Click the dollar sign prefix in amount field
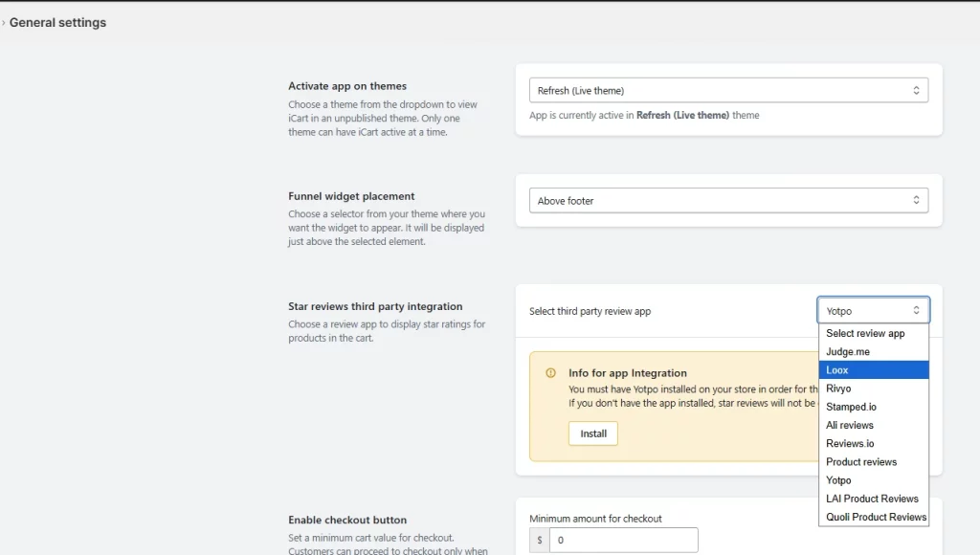 click(x=540, y=541)
